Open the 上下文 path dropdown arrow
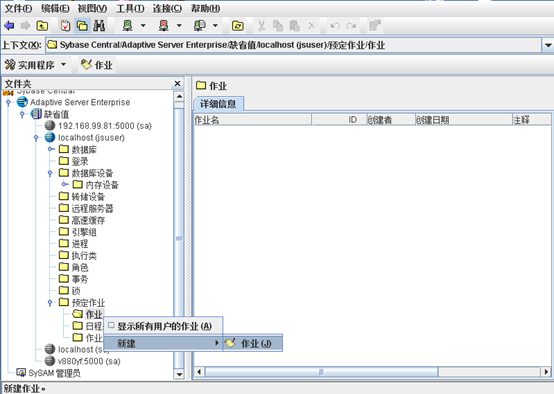Screen dimensions: 554x394 click(x=548, y=45)
